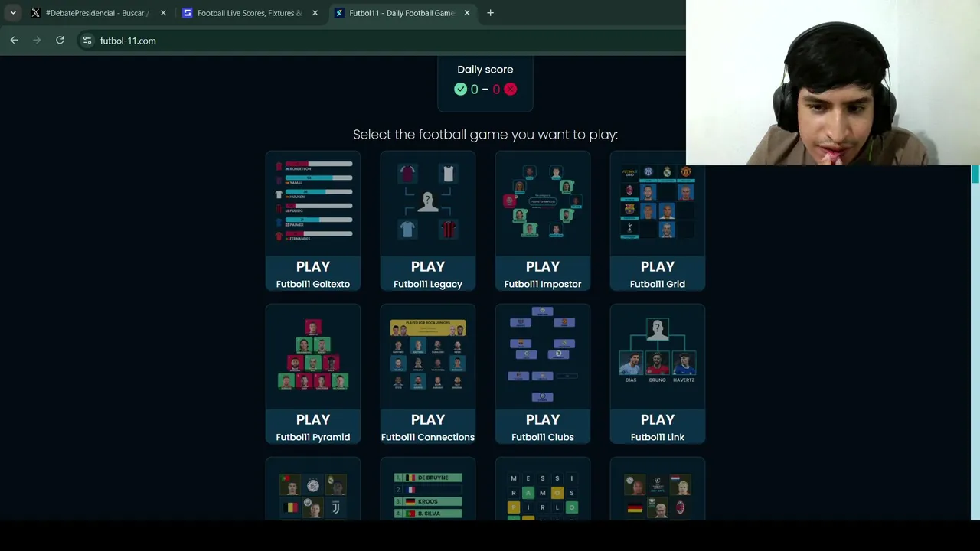This screenshot has width=980, height=551.
Task: Select the Futbol11 Daily Football Game tab
Action: point(402,13)
